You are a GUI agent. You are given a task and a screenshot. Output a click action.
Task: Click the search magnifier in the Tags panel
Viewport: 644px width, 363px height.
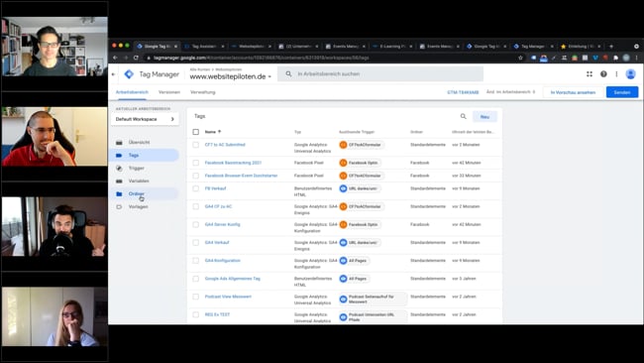pyautogui.click(x=464, y=116)
